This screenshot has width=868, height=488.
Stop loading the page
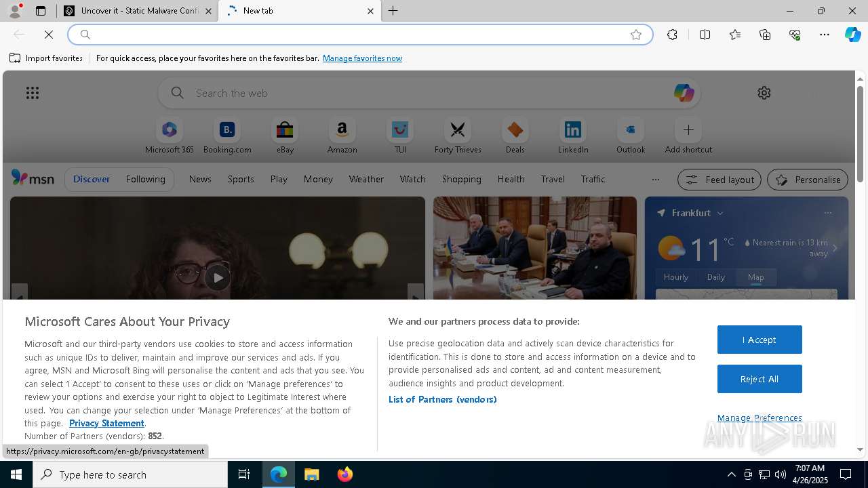[x=49, y=35]
